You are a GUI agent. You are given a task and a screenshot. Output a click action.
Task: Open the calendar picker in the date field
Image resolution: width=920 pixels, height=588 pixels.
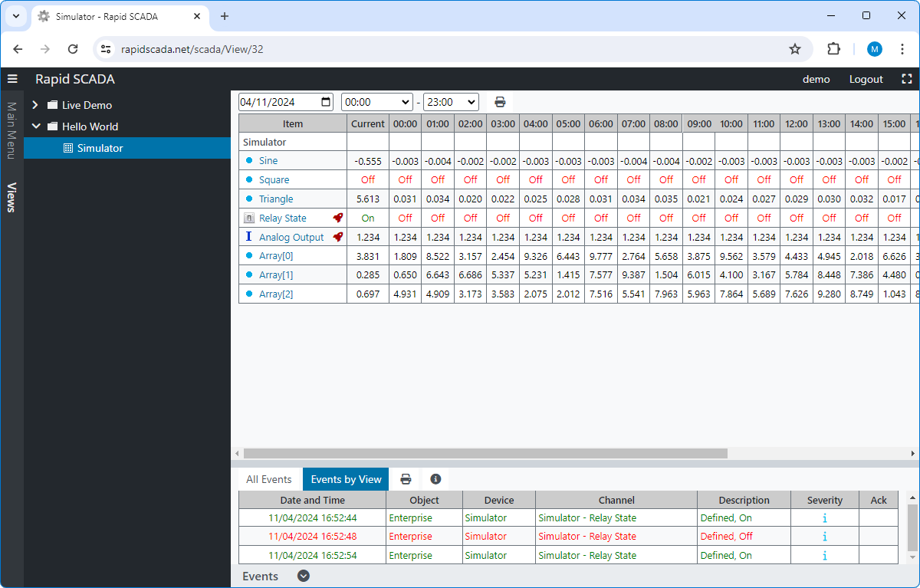pyautogui.click(x=327, y=102)
